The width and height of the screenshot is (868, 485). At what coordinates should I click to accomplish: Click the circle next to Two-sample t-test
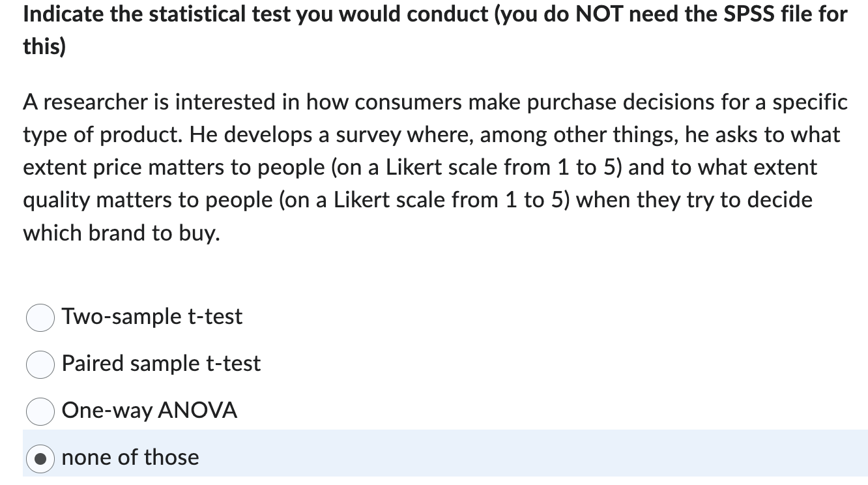(x=40, y=318)
